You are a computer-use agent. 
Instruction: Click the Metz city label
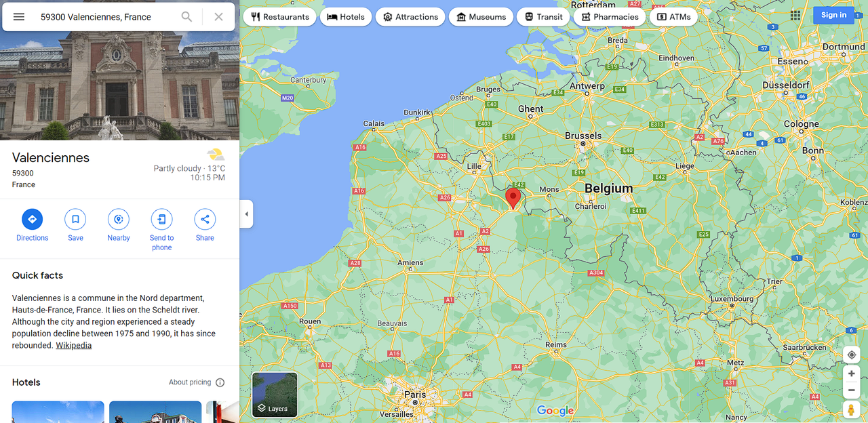point(735,363)
